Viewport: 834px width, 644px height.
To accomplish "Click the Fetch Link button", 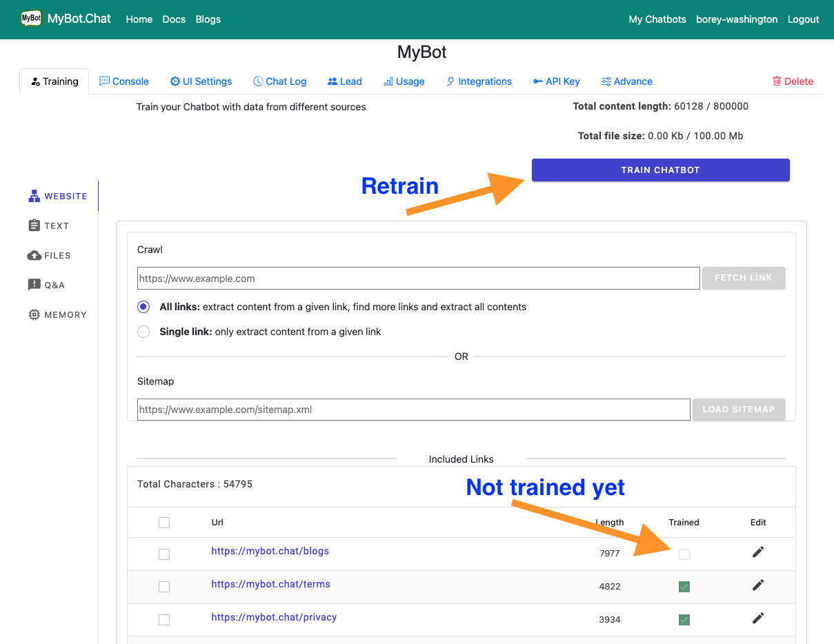I will coord(744,278).
